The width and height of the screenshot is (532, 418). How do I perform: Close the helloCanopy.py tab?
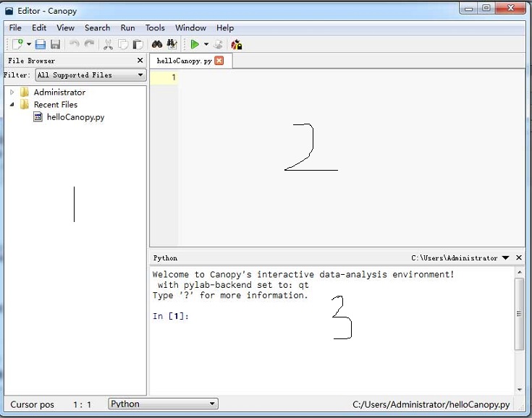(219, 61)
